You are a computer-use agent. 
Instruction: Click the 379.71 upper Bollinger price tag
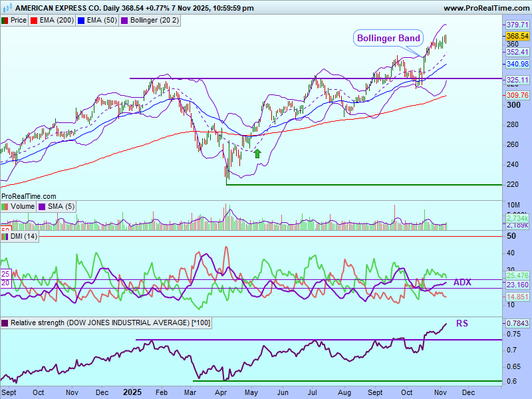coord(517,25)
